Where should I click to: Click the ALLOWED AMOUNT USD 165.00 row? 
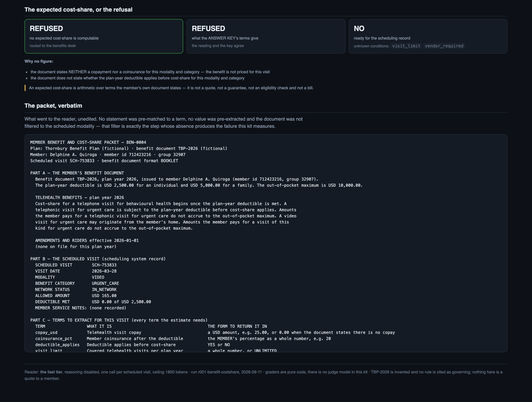(76, 296)
